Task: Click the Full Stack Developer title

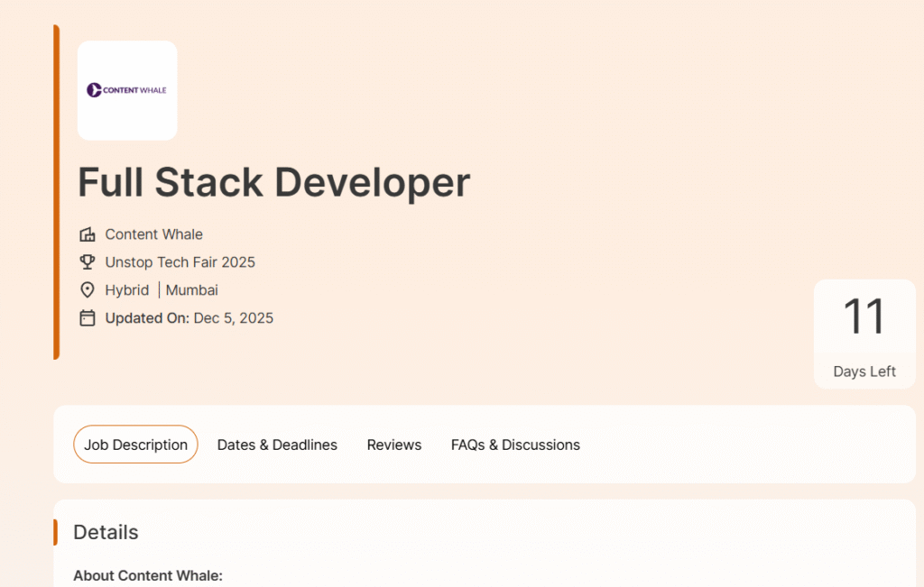Action: (x=273, y=182)
